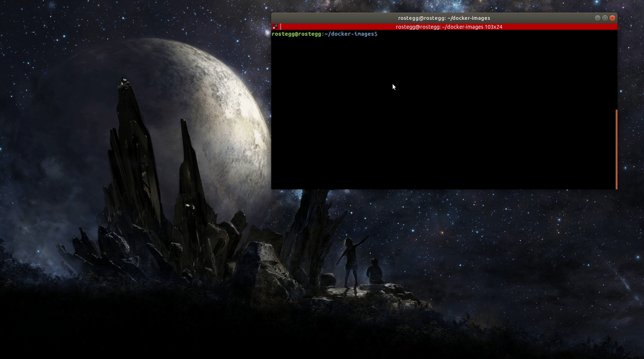
Task: Close the terminal window
Action: pyautogui.click(x=612, y=18)
